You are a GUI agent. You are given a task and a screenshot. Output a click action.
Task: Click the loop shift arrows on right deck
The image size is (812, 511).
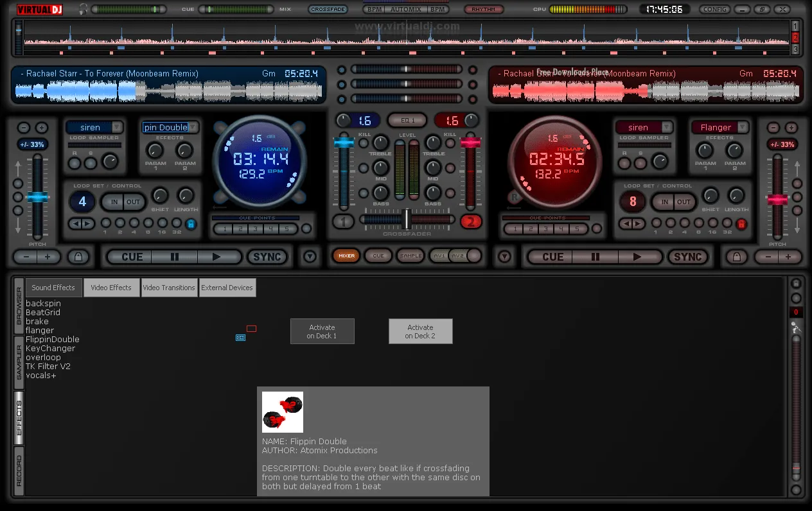pos(633,223)
